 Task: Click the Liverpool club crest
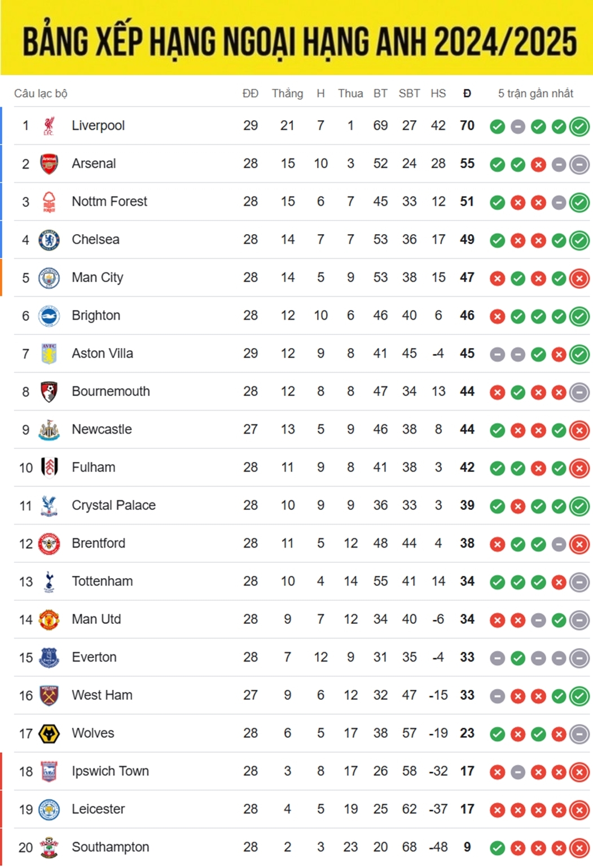coord(49,126)
